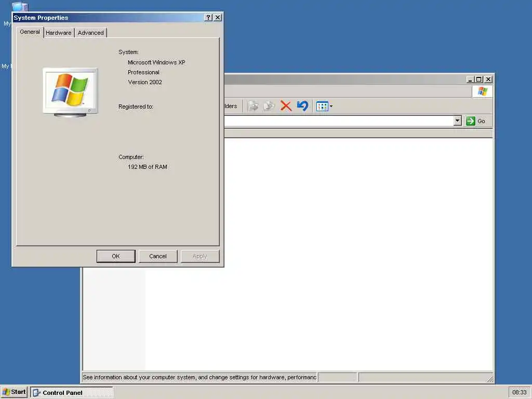
Task: Click the address bar input field
Action: (x=339, y=121)
